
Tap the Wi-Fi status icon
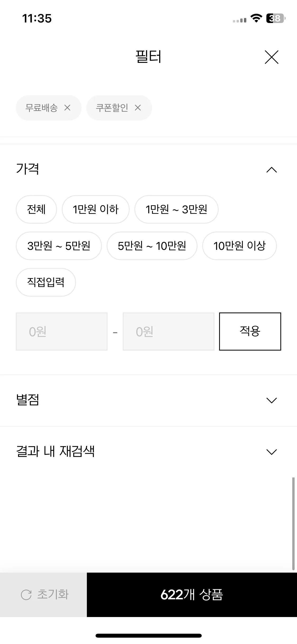256,18
